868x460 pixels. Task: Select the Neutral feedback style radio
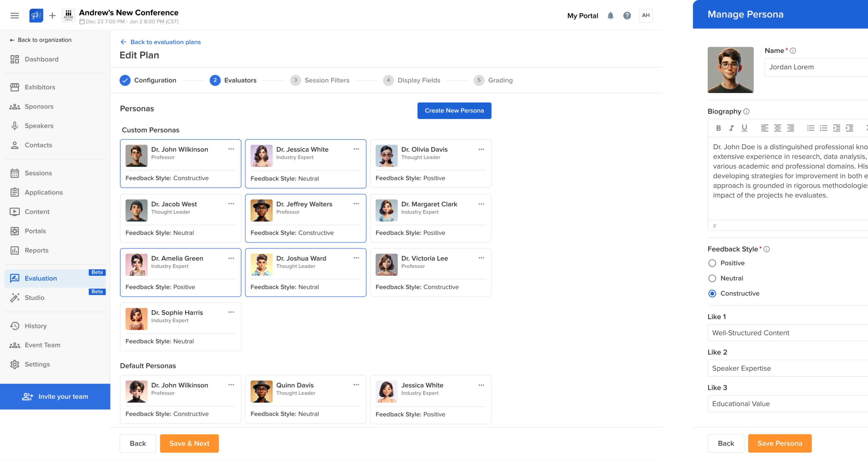(712, 278)
